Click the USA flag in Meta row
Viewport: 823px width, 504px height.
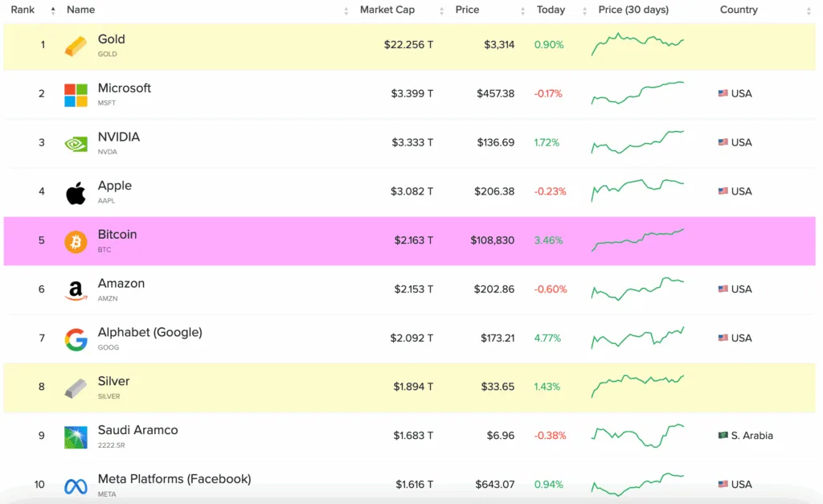point(723,484)
